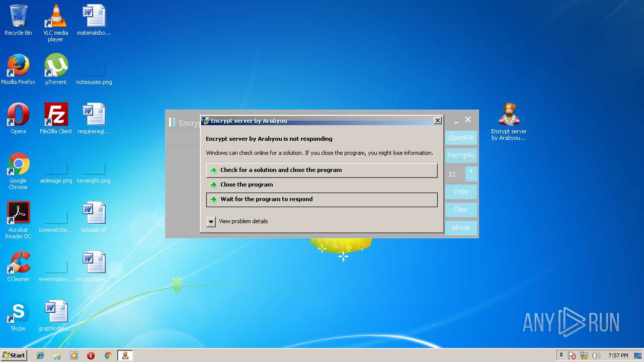Open the Start menu
Image resolution: width=644 pixels, height=362 pixels.
[14, 355]
